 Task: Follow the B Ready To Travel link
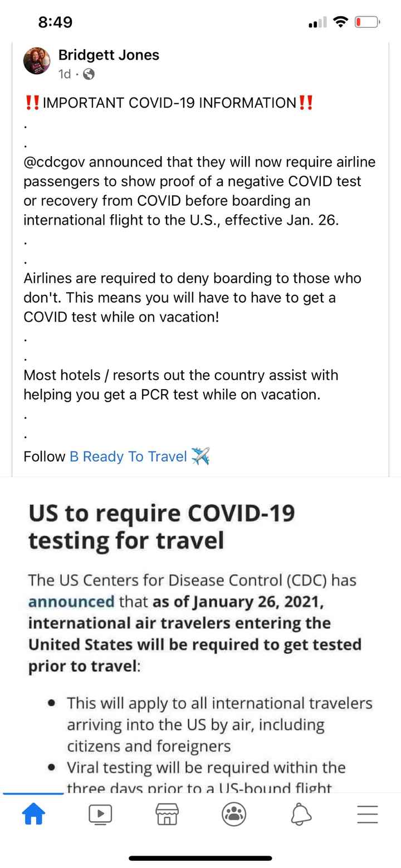point(128,457)
